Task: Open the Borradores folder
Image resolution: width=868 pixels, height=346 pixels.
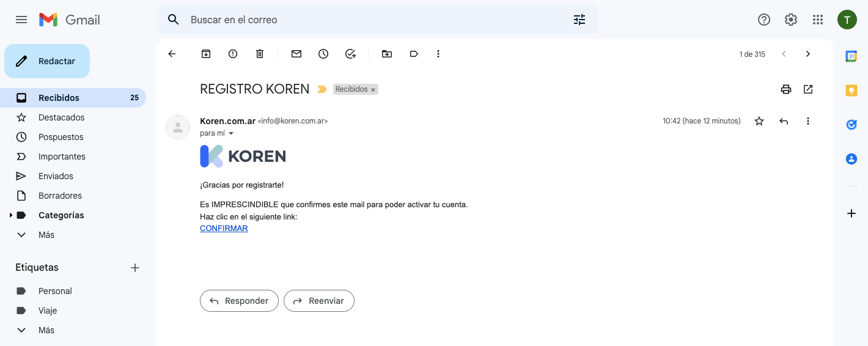Action: [x=73, y=196]
